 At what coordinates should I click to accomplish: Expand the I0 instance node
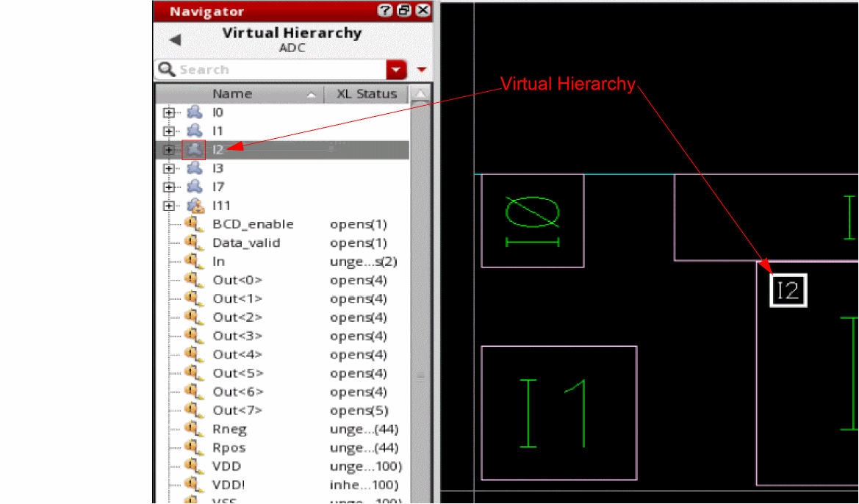[x=169, y=113]
